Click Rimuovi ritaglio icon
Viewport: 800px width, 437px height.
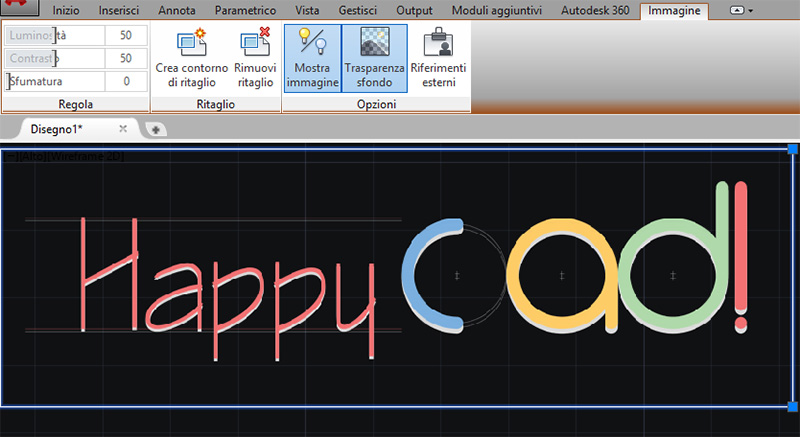point(255,43)
